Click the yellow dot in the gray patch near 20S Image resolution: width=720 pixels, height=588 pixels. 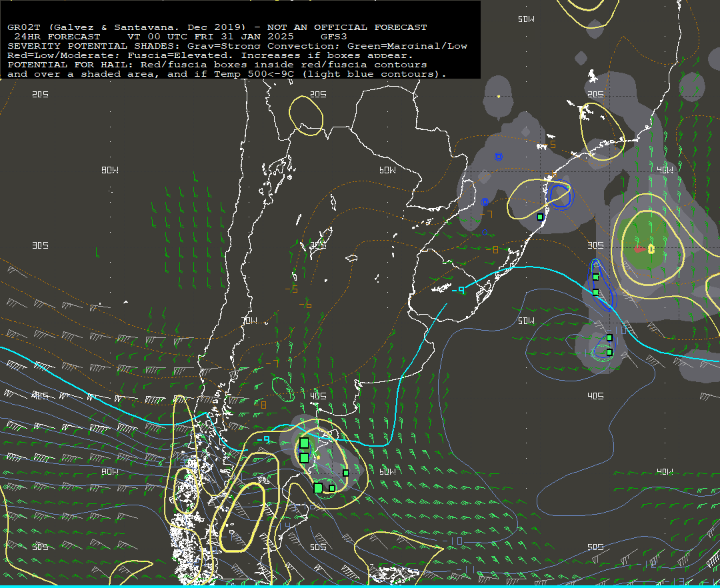pos(498,97)
